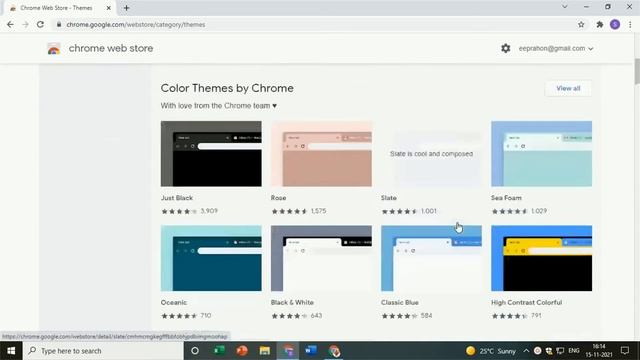Click the Slate theme name label
Viewport: 640px width, 360px height.
coord(389,198)
